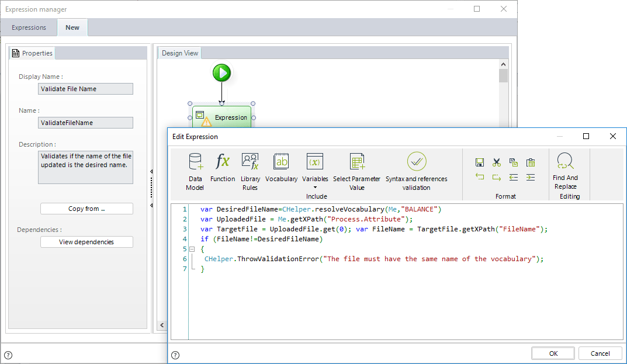
Task: Click the Copy from button
Action: tap(86, 209)
